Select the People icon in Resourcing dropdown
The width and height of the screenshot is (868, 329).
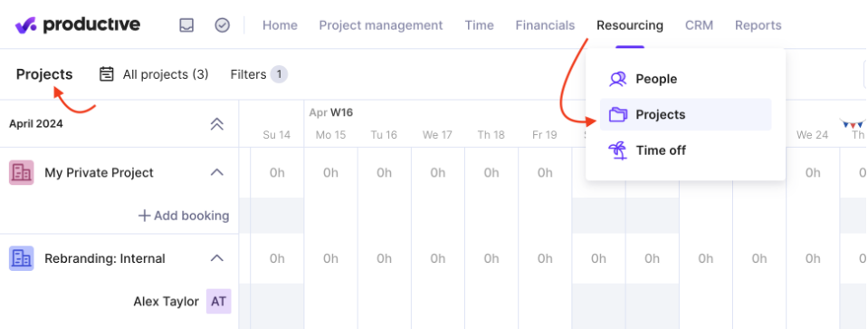618,79
